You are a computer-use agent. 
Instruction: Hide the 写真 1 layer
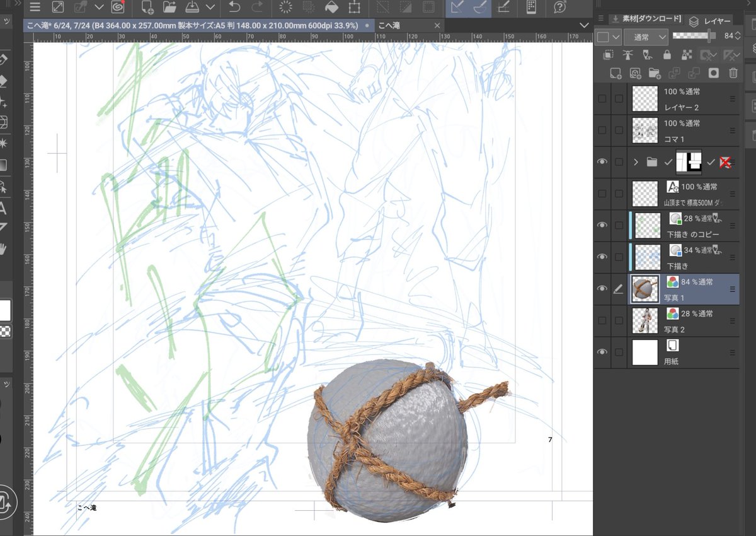(602, 289)
